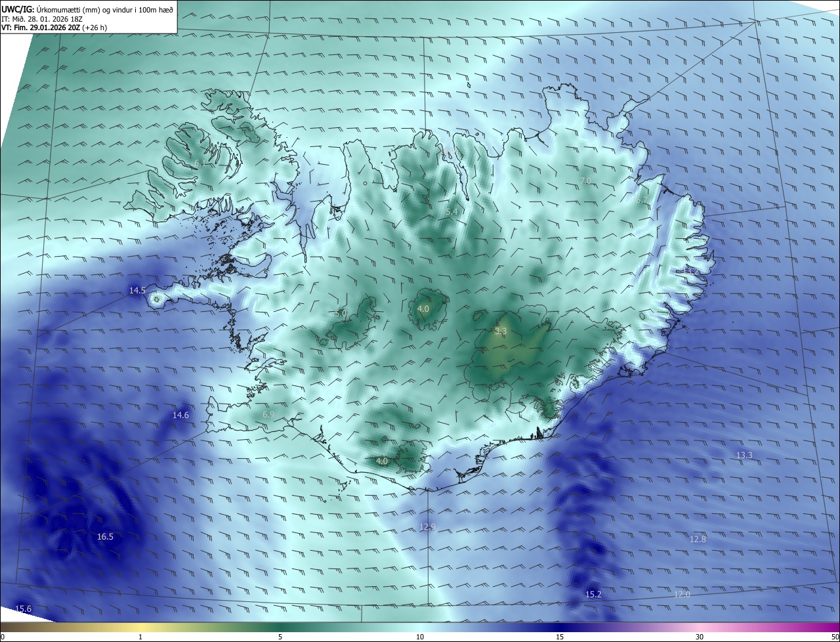This screenshot has height=642, width=840.
Task: Click the 6.1 value label on the northwest peninsula
Action: (x=200, y=163)
